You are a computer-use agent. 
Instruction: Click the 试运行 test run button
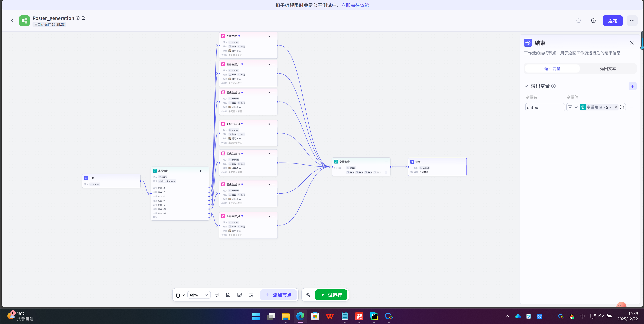tap(331, 295)
